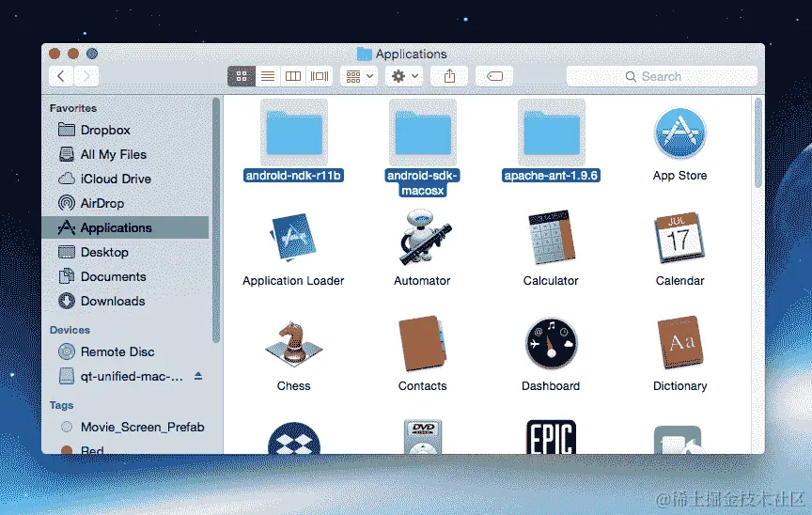Select the apache-ant-1.9.6 folder icon
812x515 pixels.
click(x=552, y=133)
